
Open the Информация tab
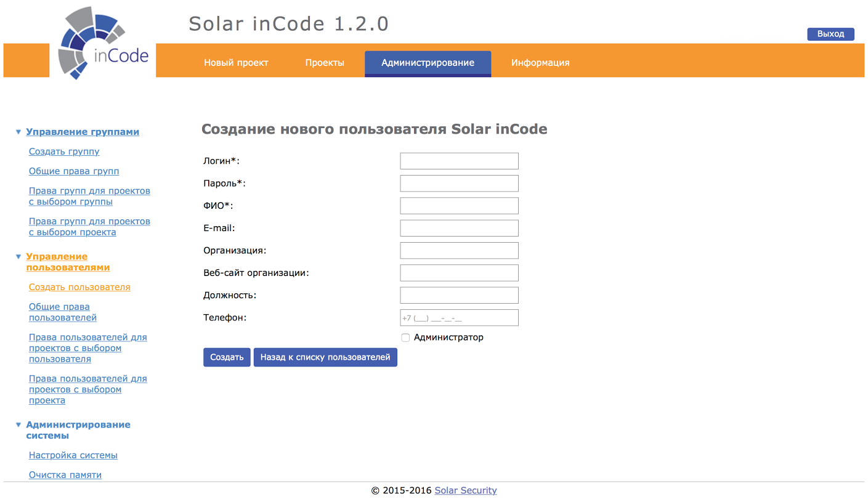point(540,63)
